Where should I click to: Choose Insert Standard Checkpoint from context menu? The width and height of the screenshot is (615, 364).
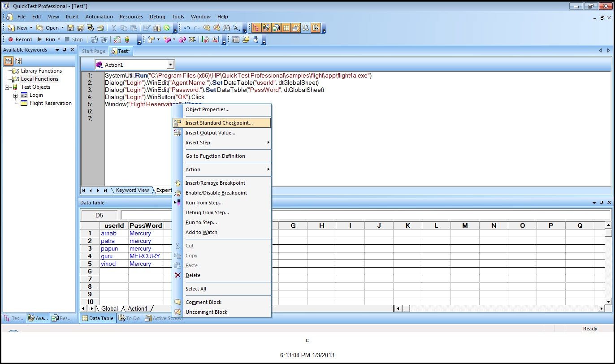click(222, 123)
